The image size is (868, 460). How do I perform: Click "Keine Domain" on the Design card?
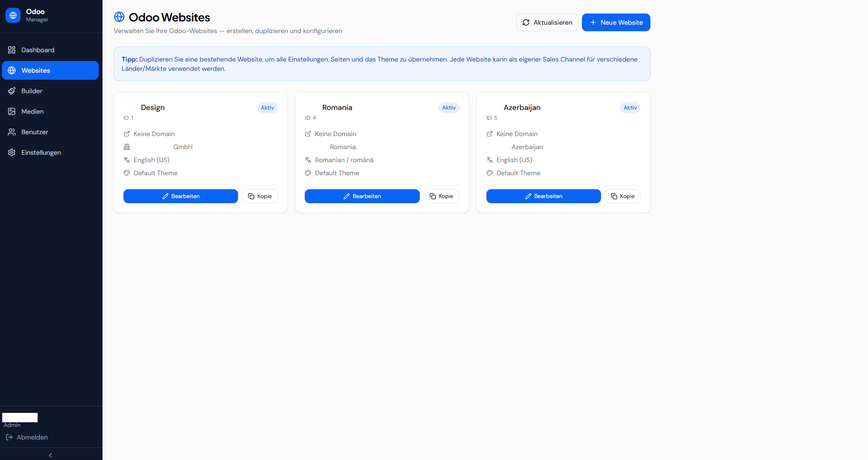coord(154,134)
